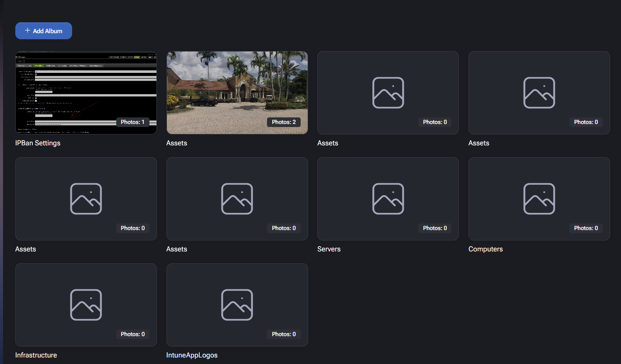Screen dimensions: 621x364
Task: Click the placeholder image icon on IntuneAppLogos album
Action: click(237, 305)
